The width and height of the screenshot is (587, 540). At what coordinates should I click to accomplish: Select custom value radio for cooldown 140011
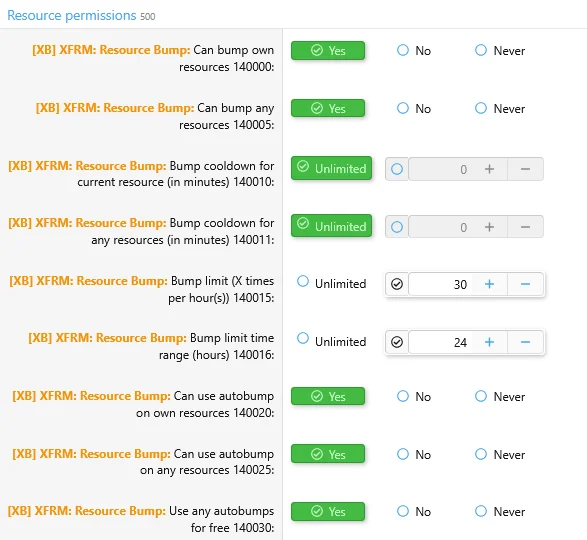coord(397,227)
